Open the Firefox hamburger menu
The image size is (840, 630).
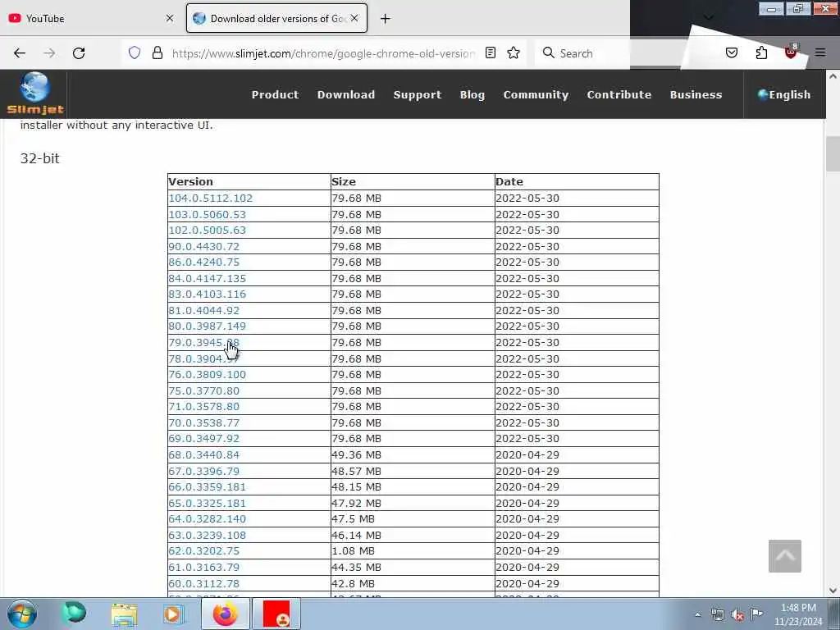[x=820, y=52]
